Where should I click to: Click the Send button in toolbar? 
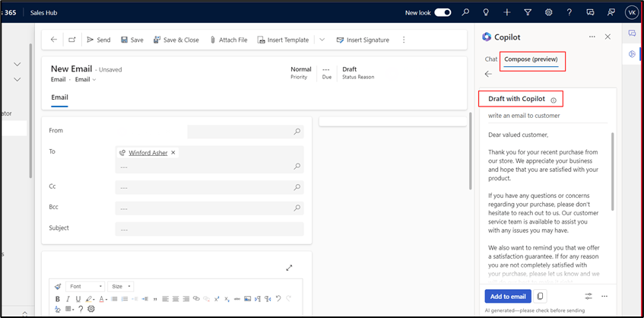coord(98,40)
